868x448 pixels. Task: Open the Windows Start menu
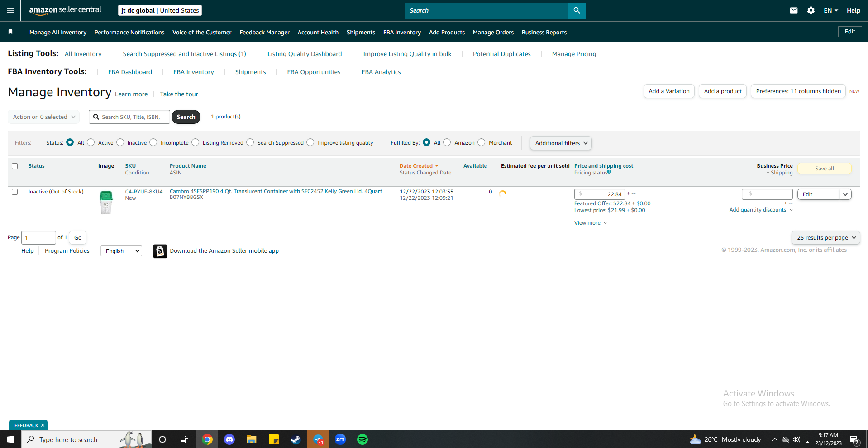click(x=10, y=439)
